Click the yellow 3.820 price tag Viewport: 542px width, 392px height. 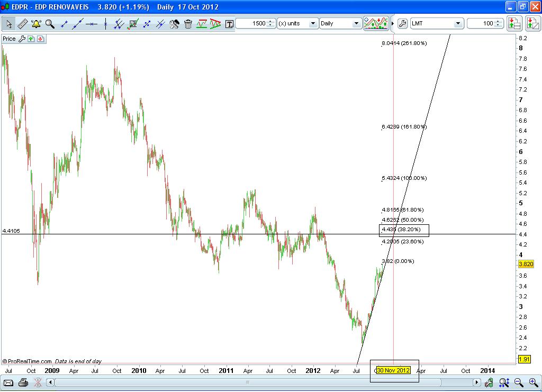click(526, 264)
